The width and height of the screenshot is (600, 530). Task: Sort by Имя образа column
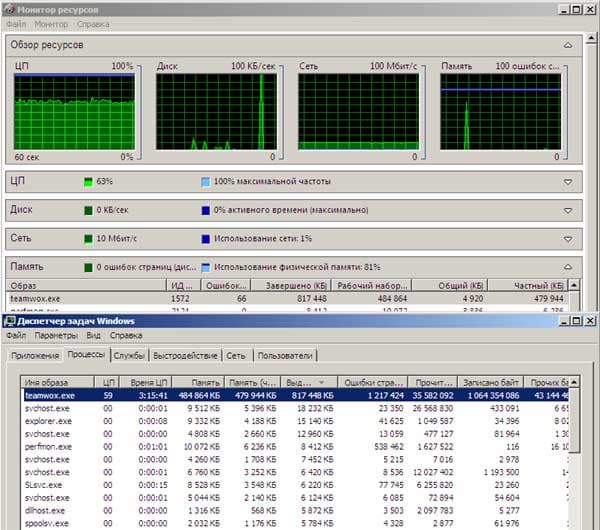click(x=57, y=382)
